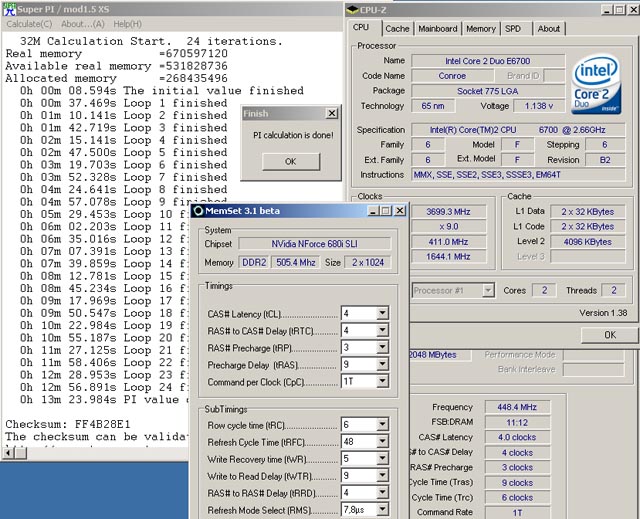Click the Technology value 65 nm

[433, 106]
